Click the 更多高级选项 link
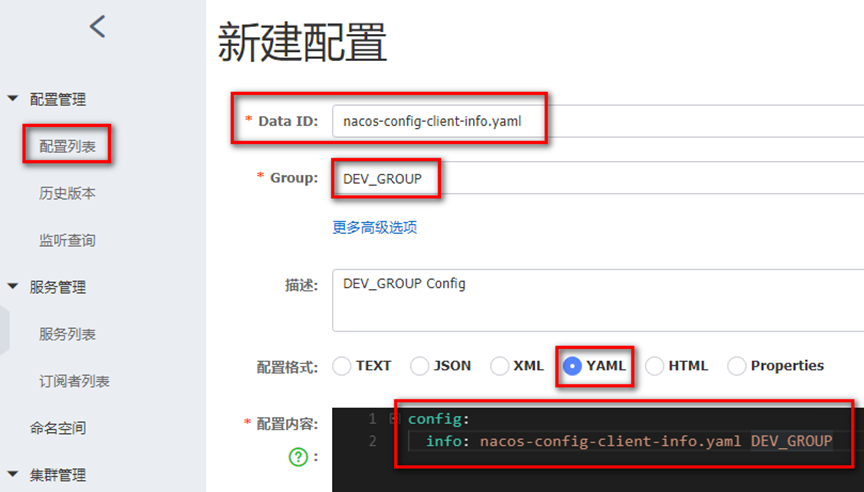Image resolution: width=864 pixels, height=492 pixels. click(x=374, y=227)
